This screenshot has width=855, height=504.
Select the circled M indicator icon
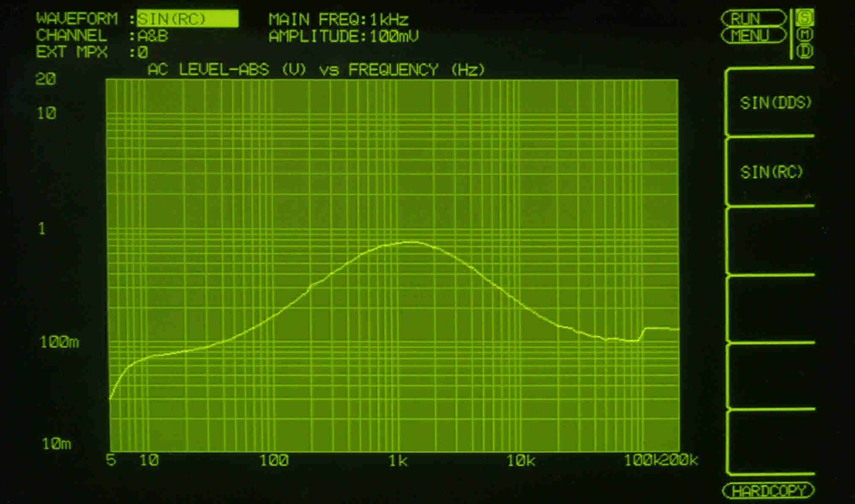click(805, 34)
